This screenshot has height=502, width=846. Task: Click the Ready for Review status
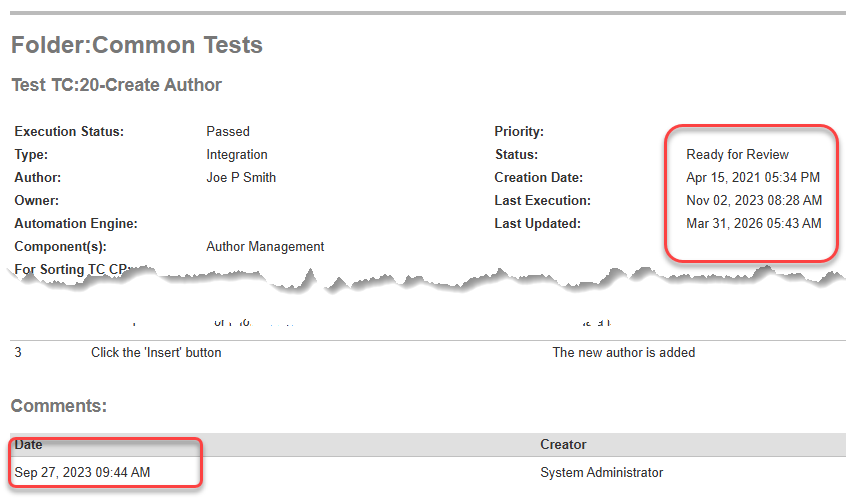tap(738, 155)
